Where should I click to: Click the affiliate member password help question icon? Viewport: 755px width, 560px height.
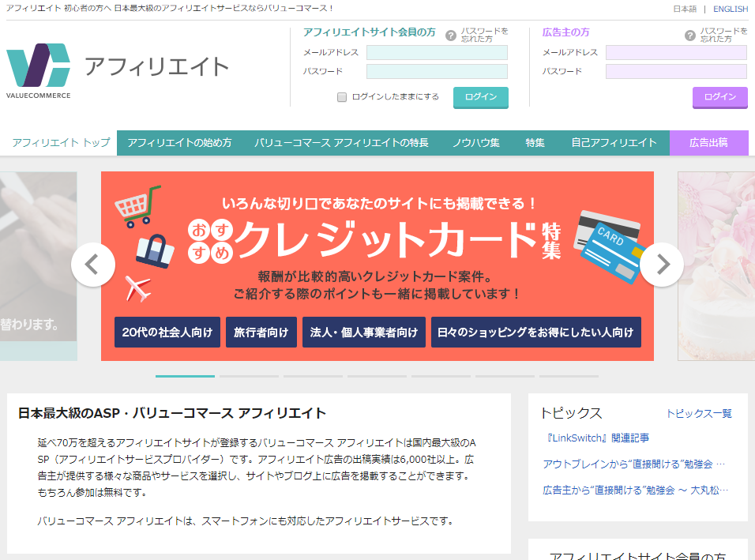click(x=451, y=36)
